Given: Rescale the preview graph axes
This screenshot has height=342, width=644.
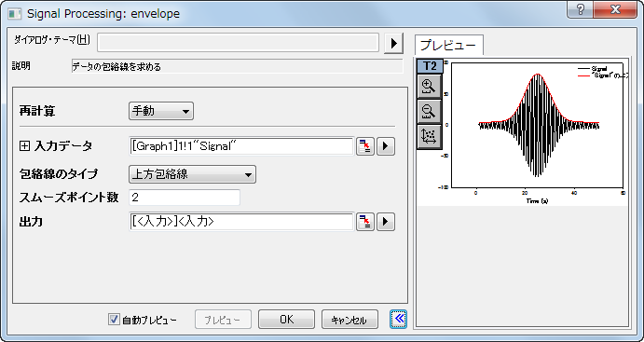Looking at the screenshot, I should click(430, 137).
